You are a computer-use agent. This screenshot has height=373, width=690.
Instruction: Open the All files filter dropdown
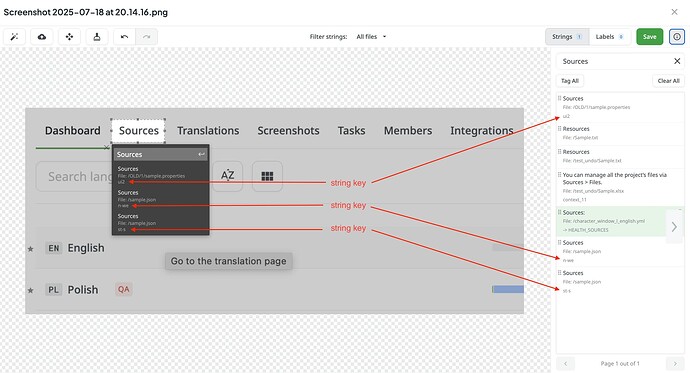click(371, 37)
